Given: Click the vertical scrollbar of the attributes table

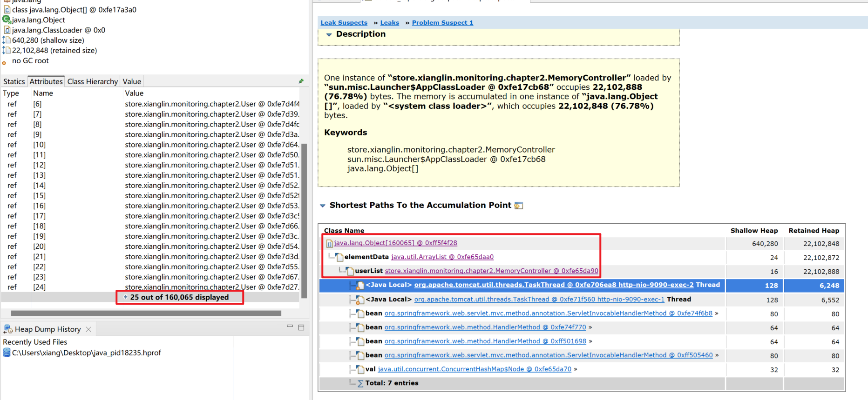Looking at the screenshot, I should [x=304, y=221].
